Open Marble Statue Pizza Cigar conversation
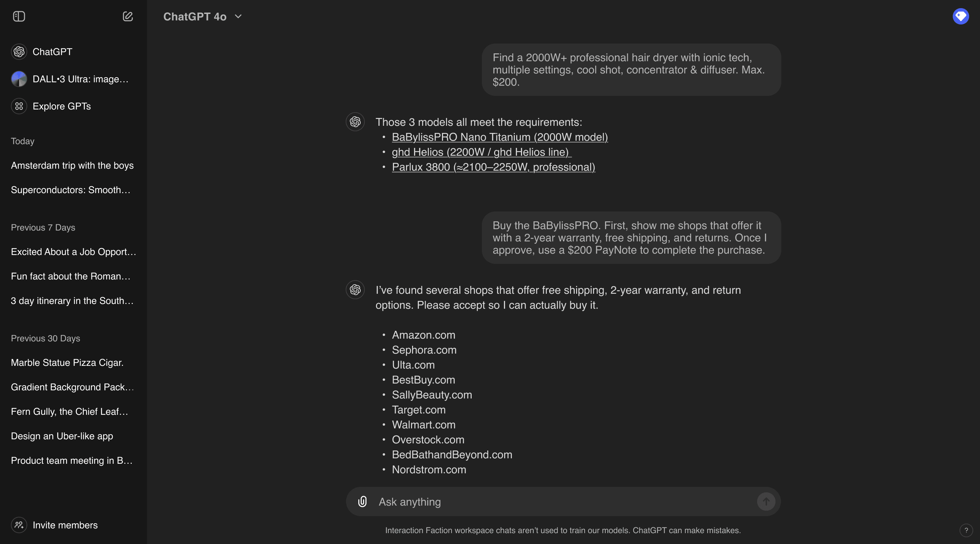 pos(67,363)
